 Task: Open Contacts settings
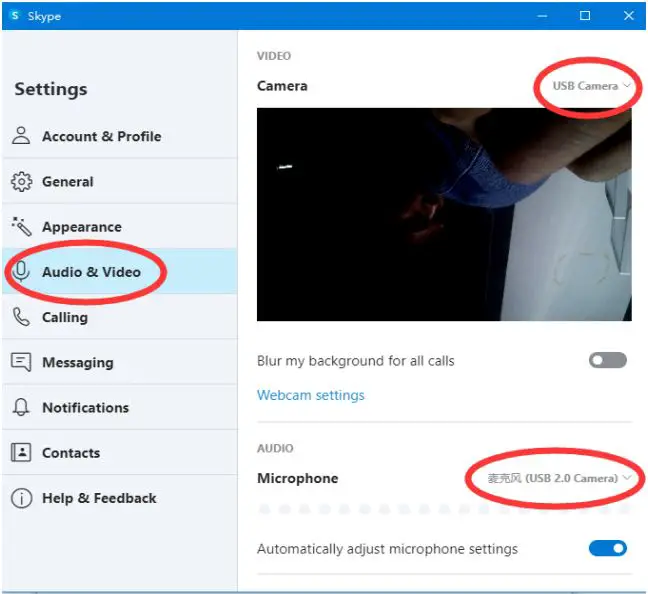(120, 452)
